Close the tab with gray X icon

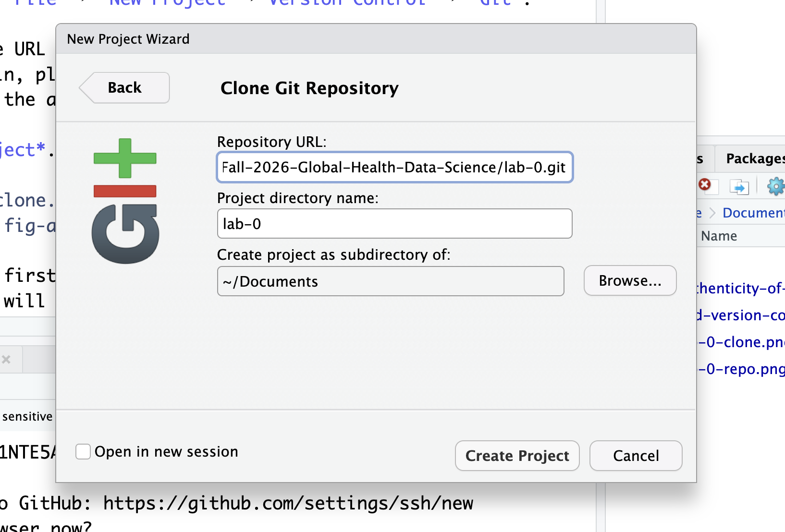point(6,359)
